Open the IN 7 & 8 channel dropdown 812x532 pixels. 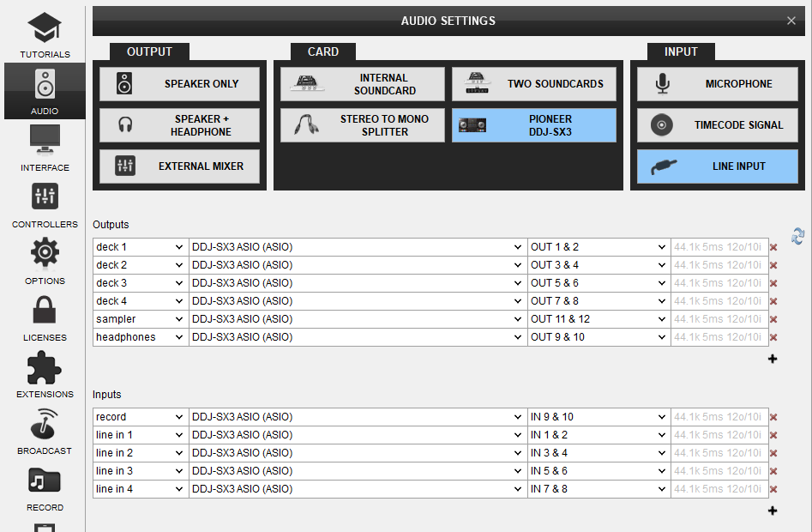tap(598, 489)
